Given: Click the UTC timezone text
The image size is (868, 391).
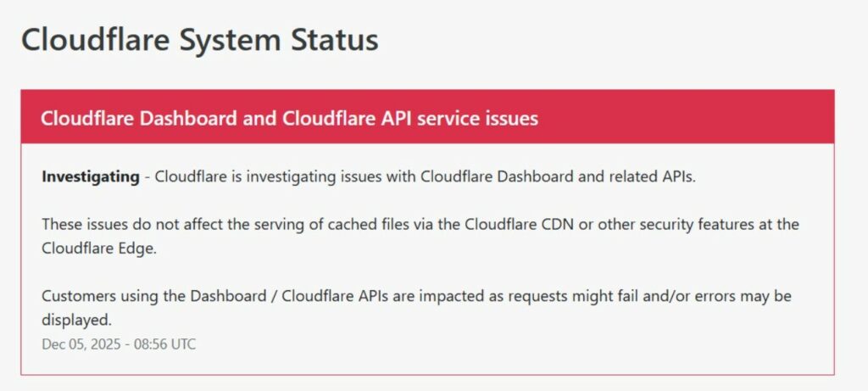Looking at the screenshot, I should pos(182,344).
